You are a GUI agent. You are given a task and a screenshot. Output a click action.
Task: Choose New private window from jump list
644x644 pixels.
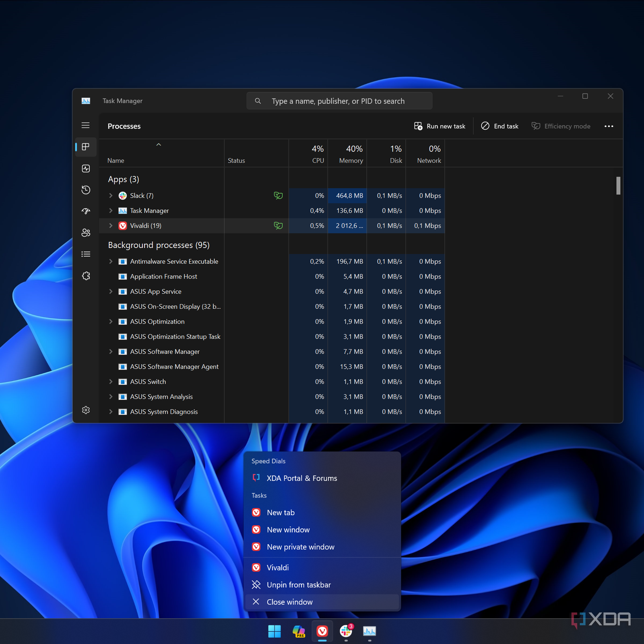pyautogui.click(x=300, y=547)
